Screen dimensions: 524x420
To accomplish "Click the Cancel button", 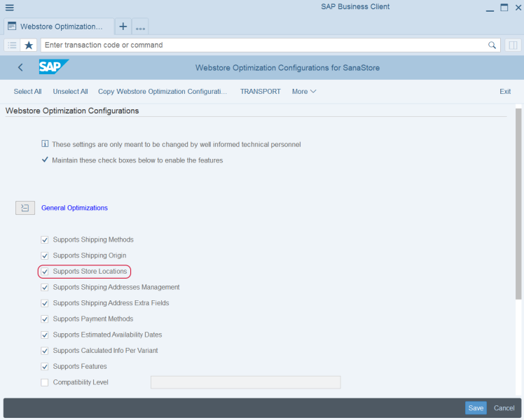I will (504, 408).
